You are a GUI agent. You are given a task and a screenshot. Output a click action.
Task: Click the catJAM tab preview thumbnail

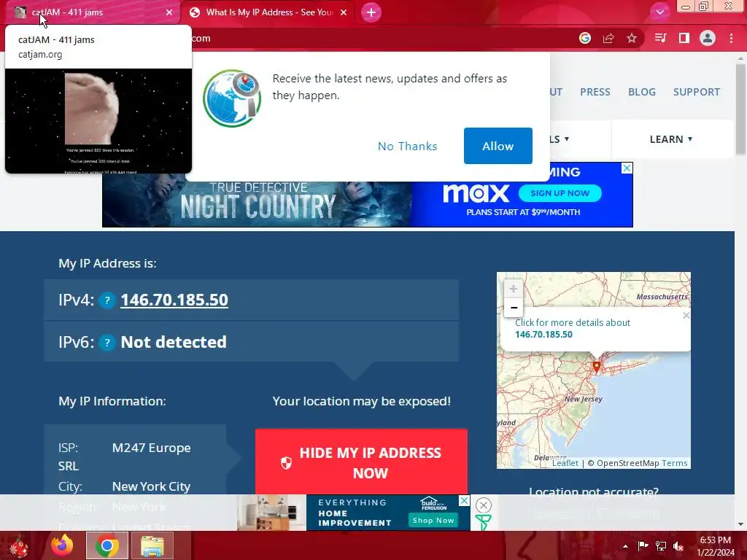pos(98,121)
